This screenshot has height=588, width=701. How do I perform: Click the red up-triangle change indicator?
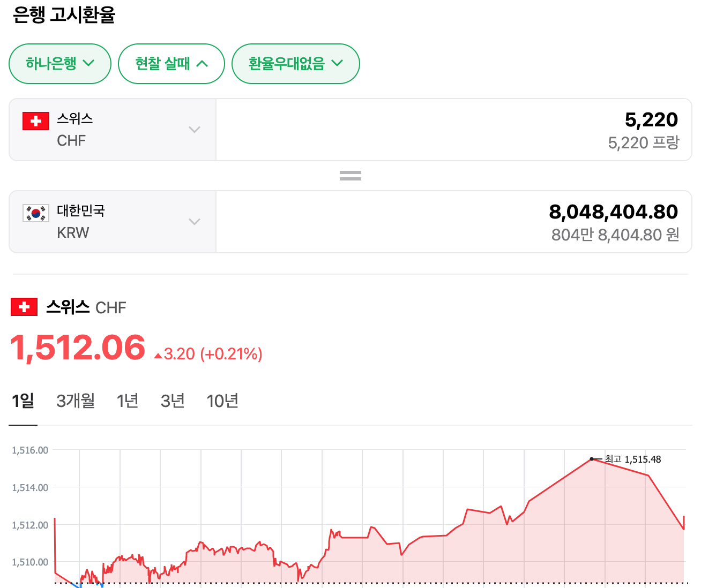click(x=158, y=355)
